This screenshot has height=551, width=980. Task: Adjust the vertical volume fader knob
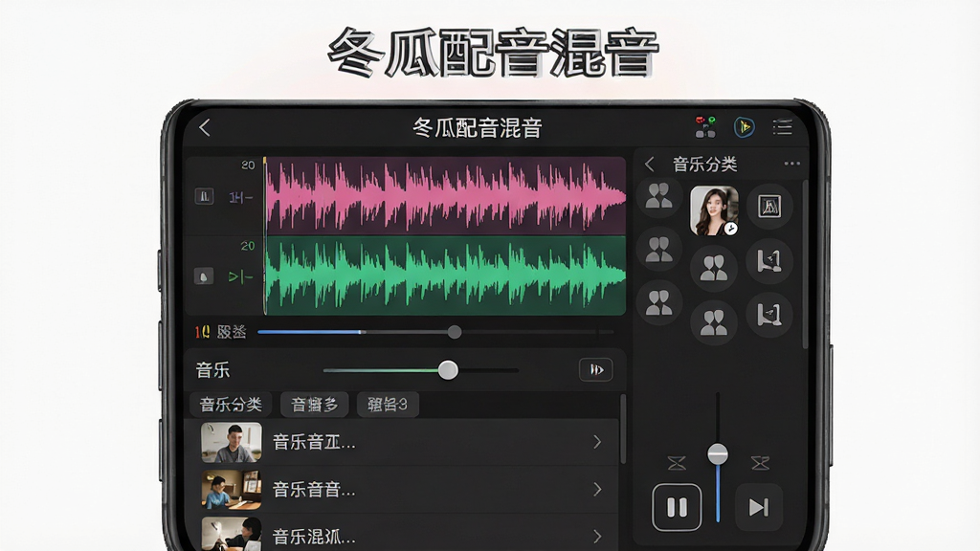click(x=718, y=454)
